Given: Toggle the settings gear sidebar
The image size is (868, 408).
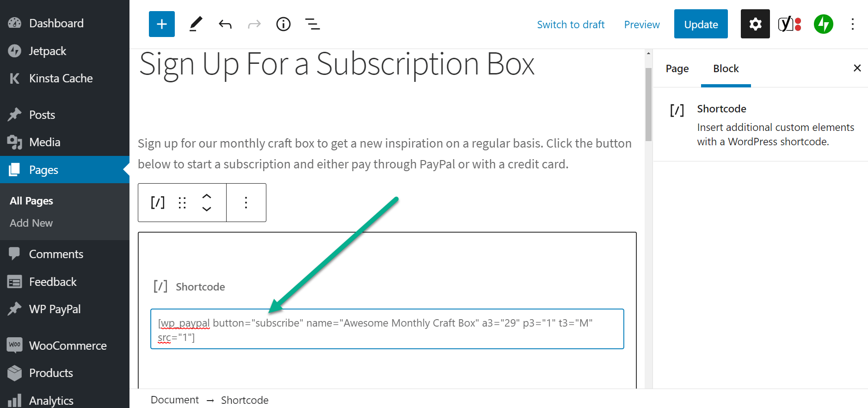Looking at the screenshot, I should tap(755, 24).
